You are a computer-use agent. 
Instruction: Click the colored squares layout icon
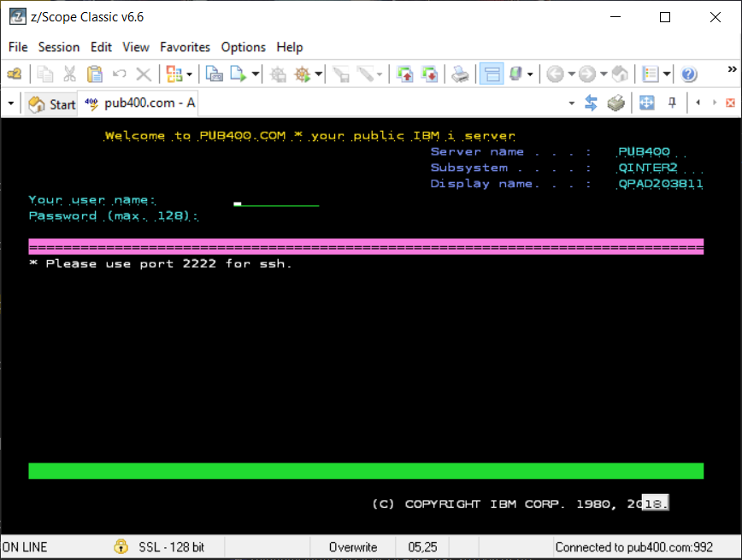click(x=174, y=74)
